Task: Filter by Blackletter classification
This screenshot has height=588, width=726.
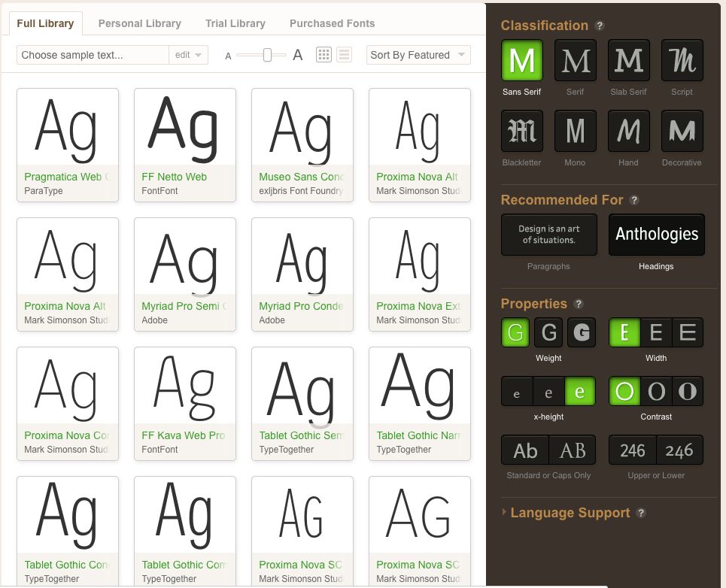Action: [x=521, y=131]
